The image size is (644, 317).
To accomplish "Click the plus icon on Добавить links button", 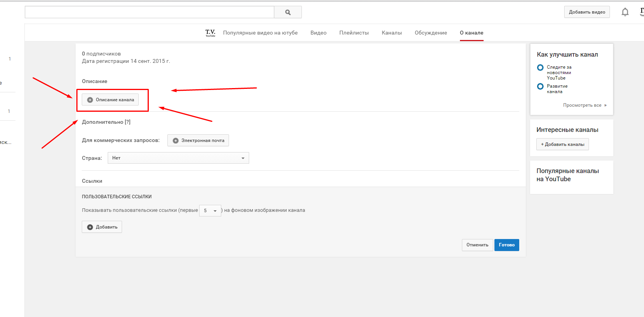I will pyautogui.click(x=90, y=227).
